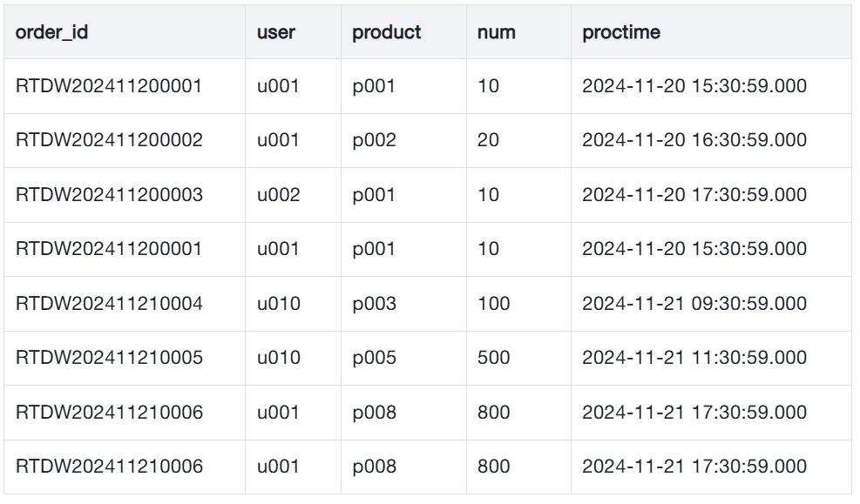Select the proctime column header

(x=621, y=32)
